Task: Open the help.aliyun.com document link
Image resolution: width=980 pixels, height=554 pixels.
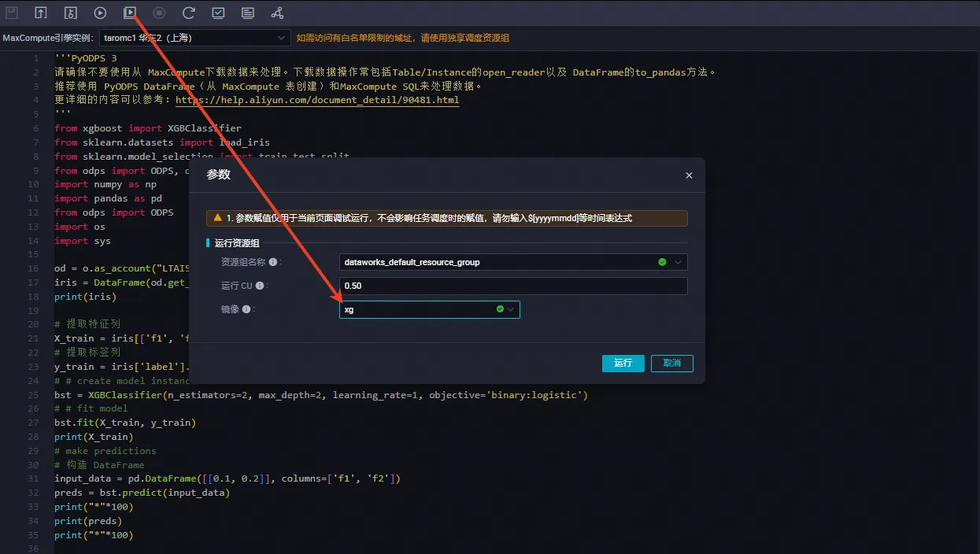Action: point(317,100)
